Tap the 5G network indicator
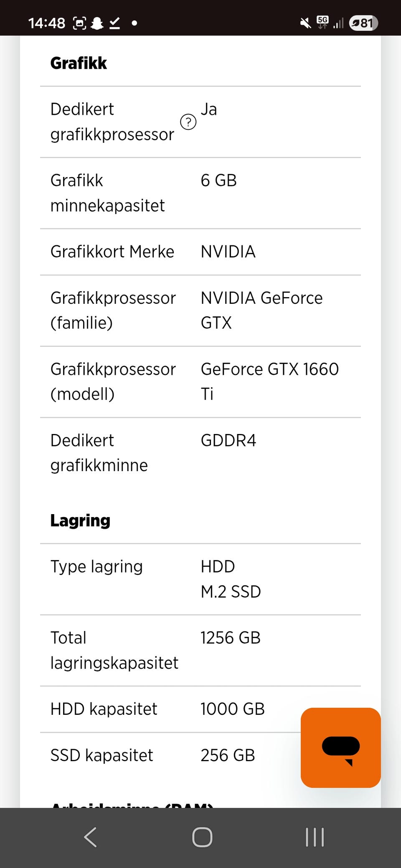Screen dimensions: 401x868 click(322, 22)
